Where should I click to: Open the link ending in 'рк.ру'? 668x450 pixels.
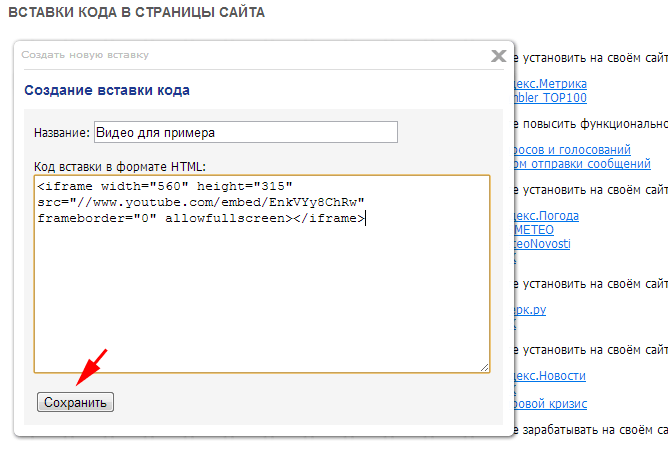point(530,310)
